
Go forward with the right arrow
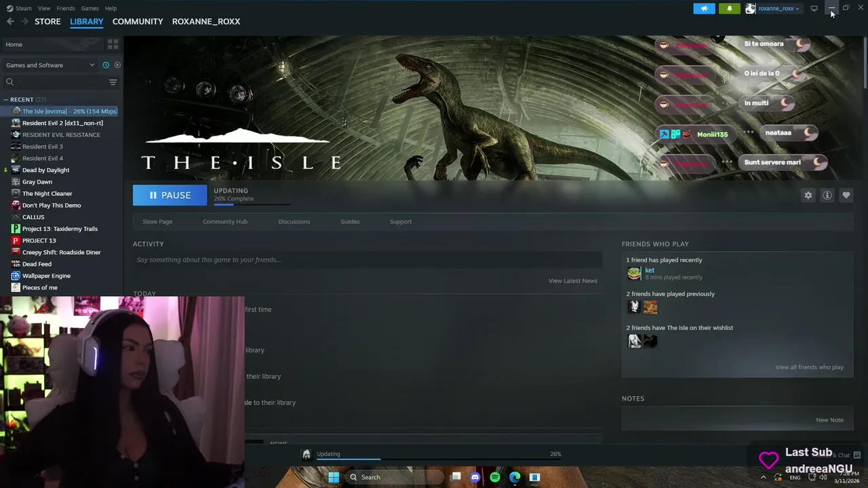click(x=24, y=22)
